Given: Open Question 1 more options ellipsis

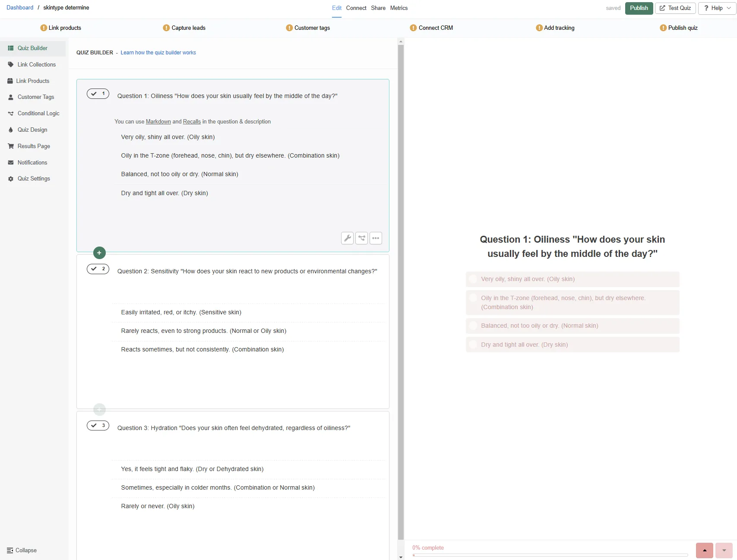Looking at the screenshot, I should (x=376, y=238).
